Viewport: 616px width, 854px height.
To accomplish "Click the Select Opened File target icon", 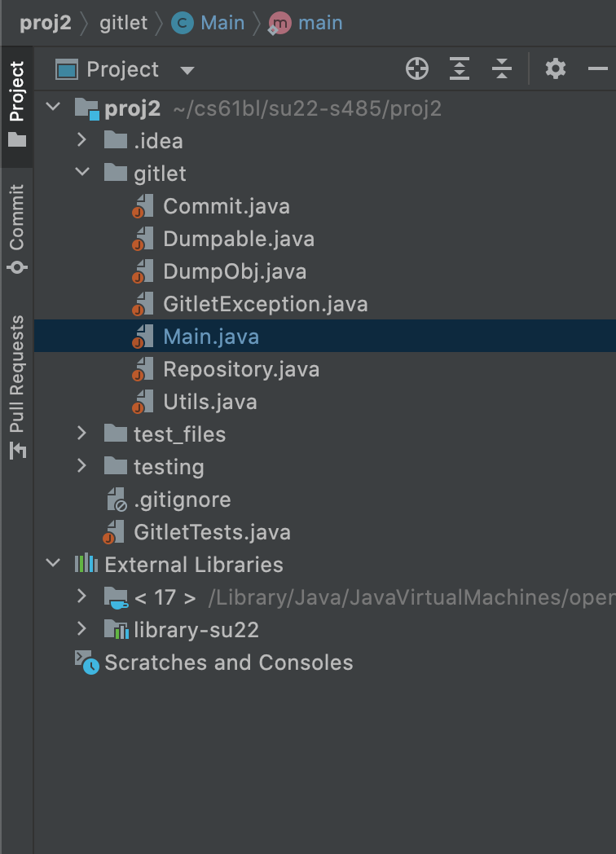I will (x=417, y=69).
